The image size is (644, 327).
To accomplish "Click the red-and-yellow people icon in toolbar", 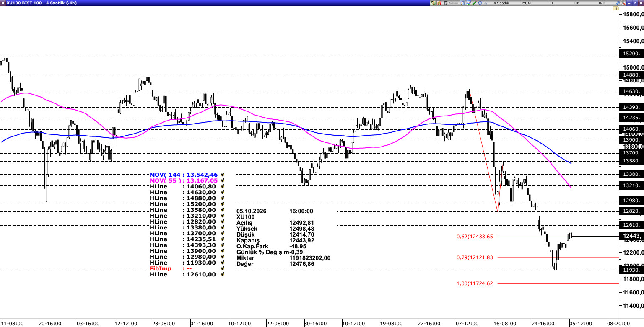I will click(439, 3).
